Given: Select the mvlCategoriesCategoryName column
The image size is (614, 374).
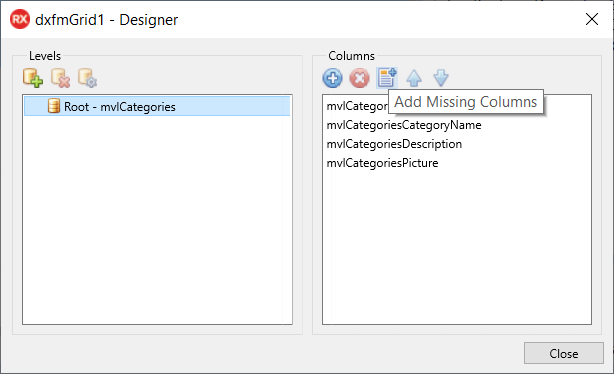Looking at the screenshot, I should (x=404, y=125).
